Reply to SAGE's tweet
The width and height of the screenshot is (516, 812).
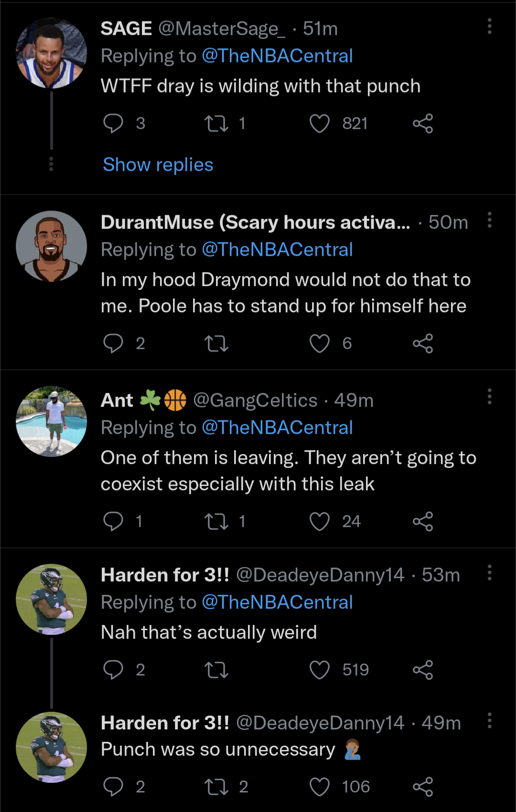pos(113,124)
